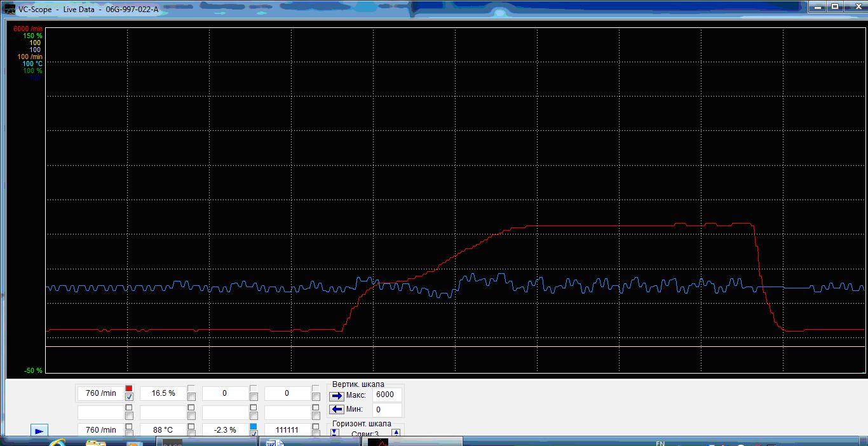Viewport: 868px width, 446px height.
Task: Click the color box beside 88 °C
Action: (191, 426)
